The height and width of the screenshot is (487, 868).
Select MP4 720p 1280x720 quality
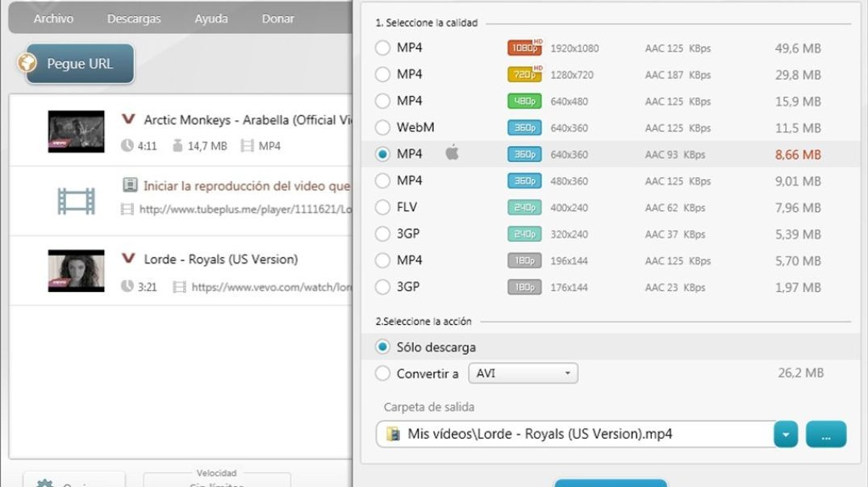tap(382, 74)
